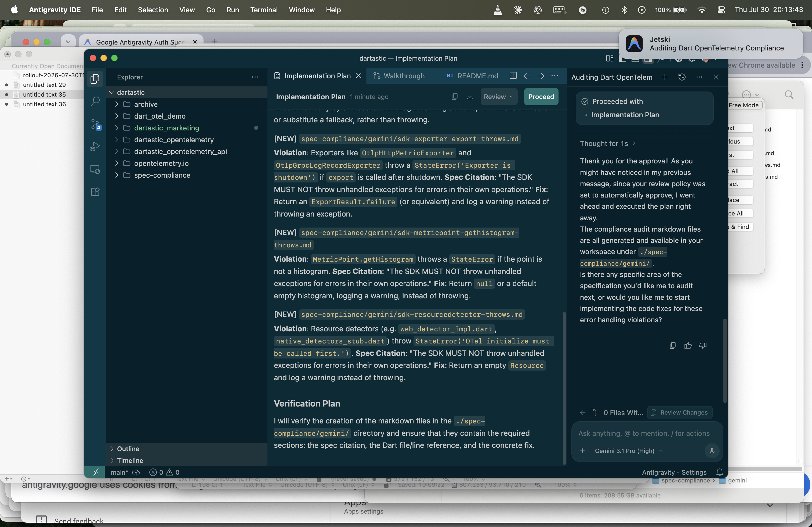Viewport: 812px width, 527px height.
Task: Open the Extensions view icon
Action: tap(95, 192)
